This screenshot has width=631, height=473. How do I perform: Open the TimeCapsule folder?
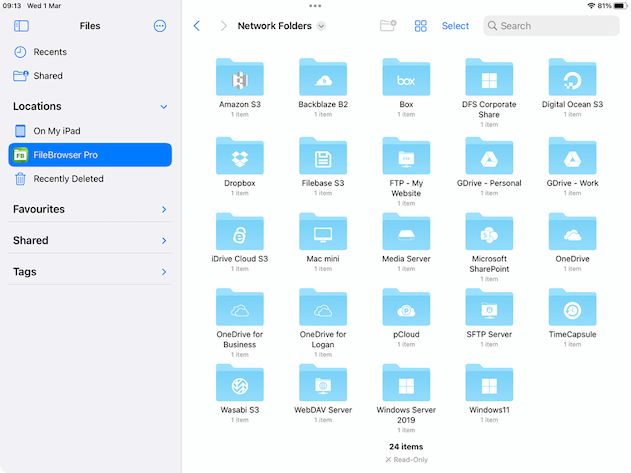[x=572, y=307]
